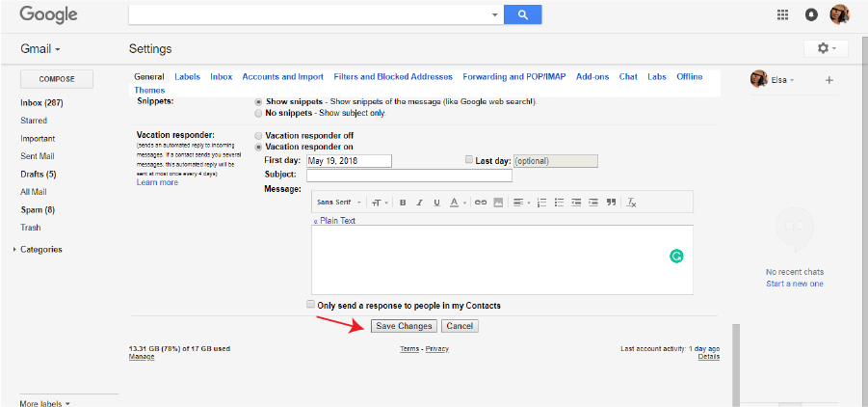868x407 pixels.
Task: Click the Grammarly icon in message box
Action: pos(676,257)
